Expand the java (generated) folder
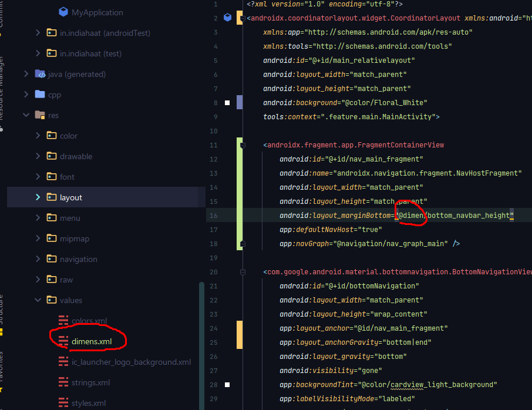Screen dimensions: 532x410 [x=26, y=73]
